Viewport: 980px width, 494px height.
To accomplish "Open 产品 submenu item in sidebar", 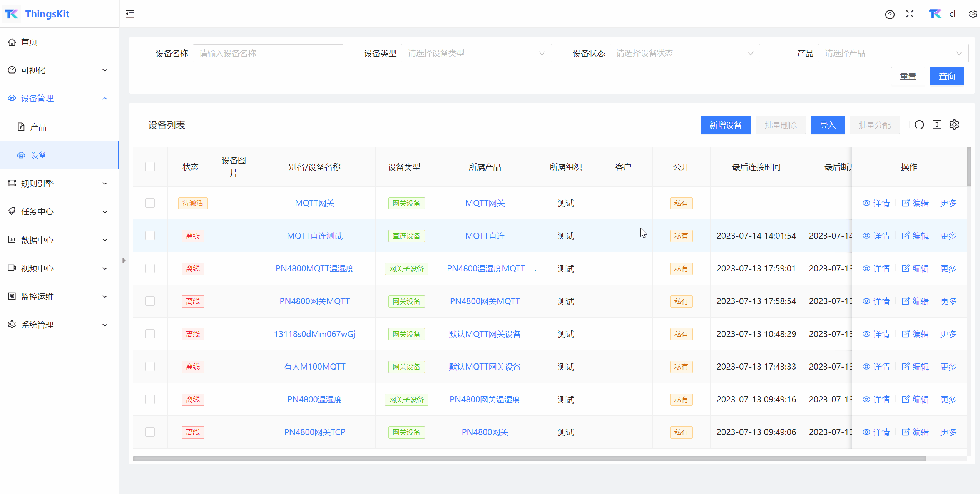I will point(38,127).
